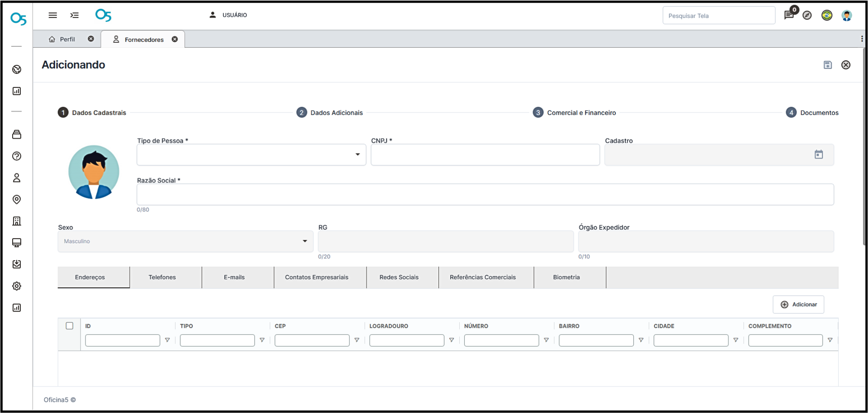The width and height of the screenshot is (868, 413).
Task: Switch to the Telefones tab
Action: (162, 277)
